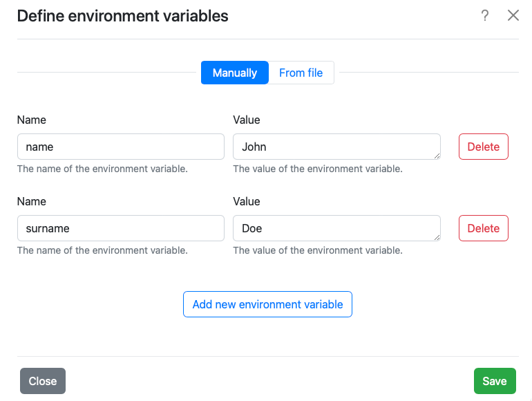Click the Name label above the "name" field
Image resolution: width=532 pixels, height=401 pixels.
pyautogui.click(x=32, y=120)
